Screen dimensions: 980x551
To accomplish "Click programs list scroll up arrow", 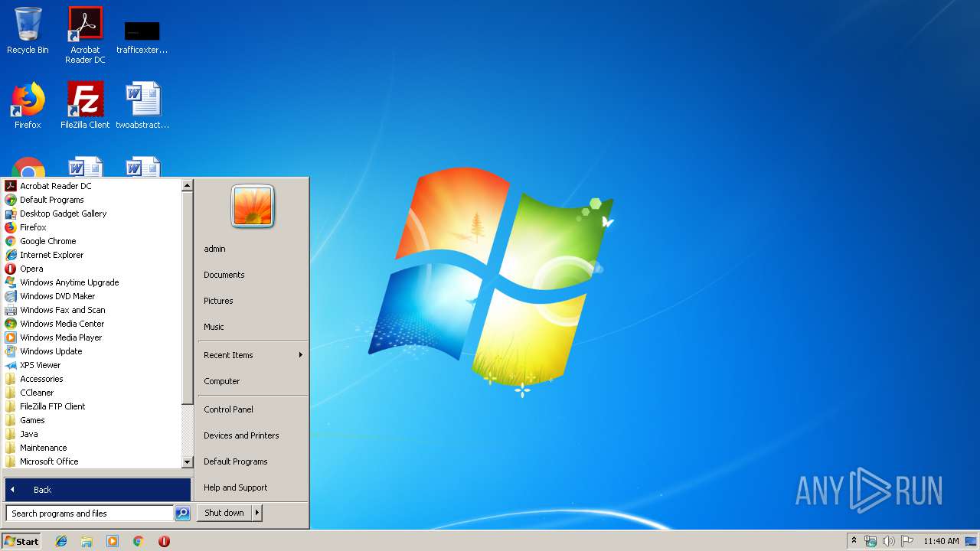I will click(187, 185).
